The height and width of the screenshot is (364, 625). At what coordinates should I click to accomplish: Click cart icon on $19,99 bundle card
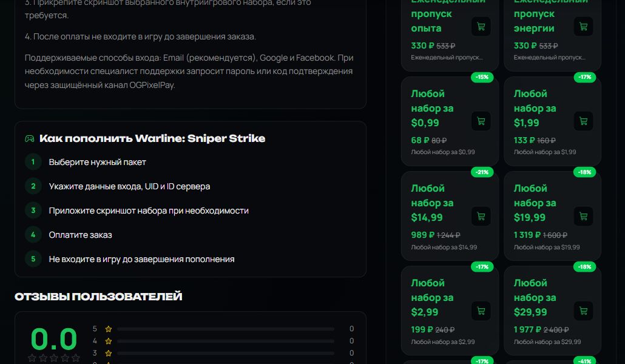(x=584, y=217)
